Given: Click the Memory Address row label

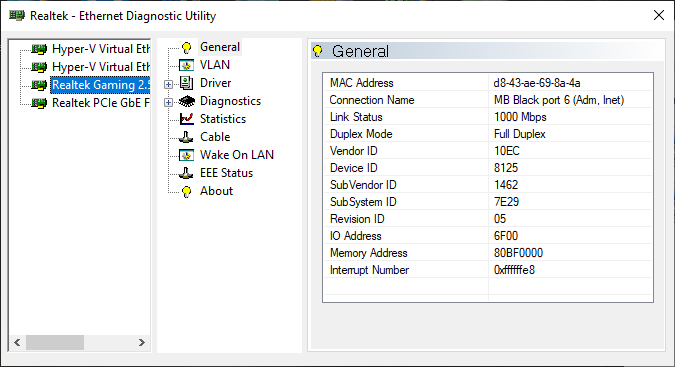Looking at the screenshot, I should click(368, 253).
